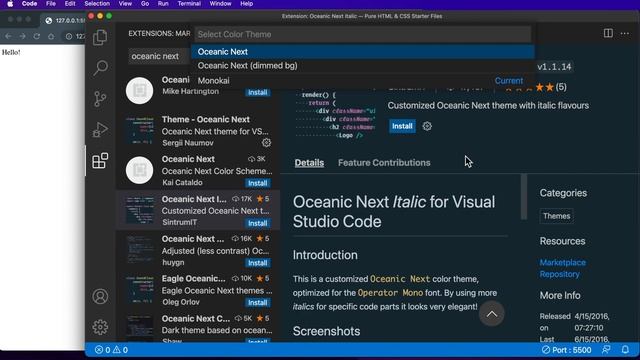The image size is (640, 360).
Task: Click the browser home icon
Action: pyautogui.click(x=51, y=36)
